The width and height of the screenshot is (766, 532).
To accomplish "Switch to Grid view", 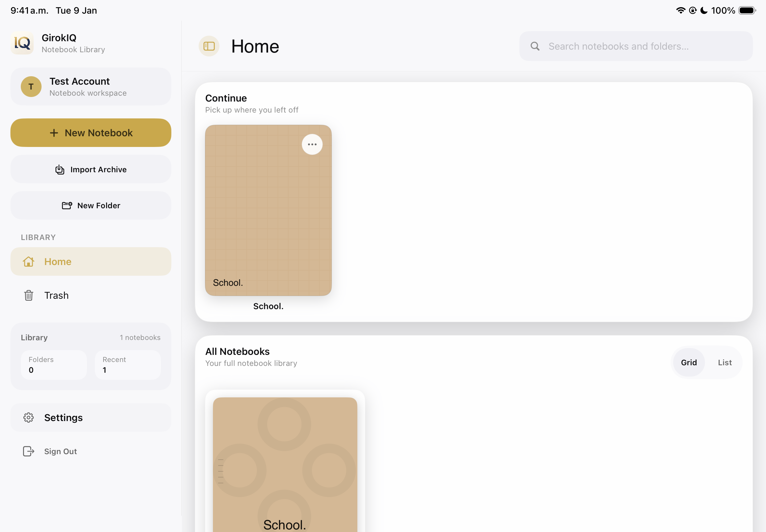I will point(689,362).
